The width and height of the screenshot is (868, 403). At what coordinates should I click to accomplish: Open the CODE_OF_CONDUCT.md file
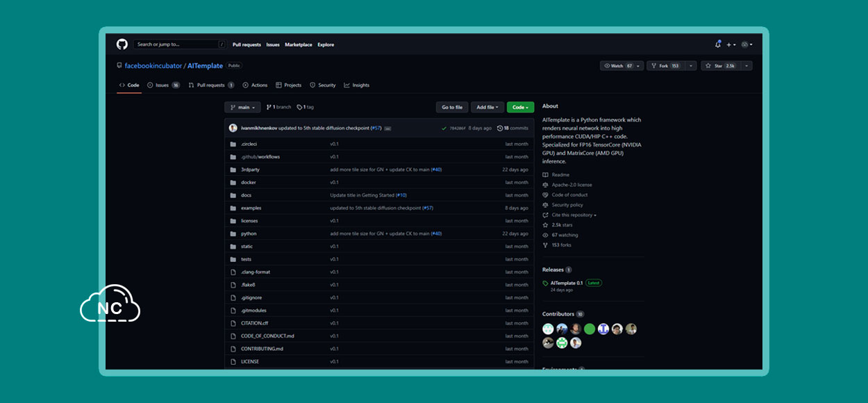[267, 336]
